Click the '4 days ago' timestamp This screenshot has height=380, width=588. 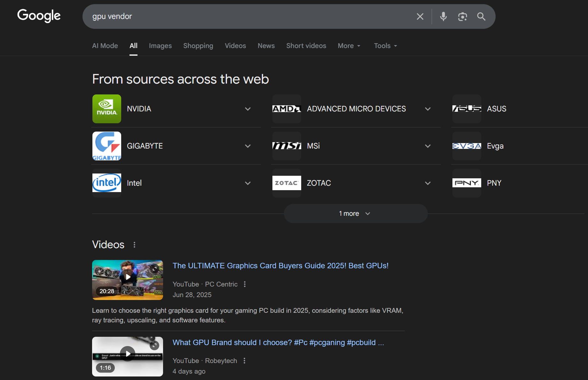[x=189, y=371]
